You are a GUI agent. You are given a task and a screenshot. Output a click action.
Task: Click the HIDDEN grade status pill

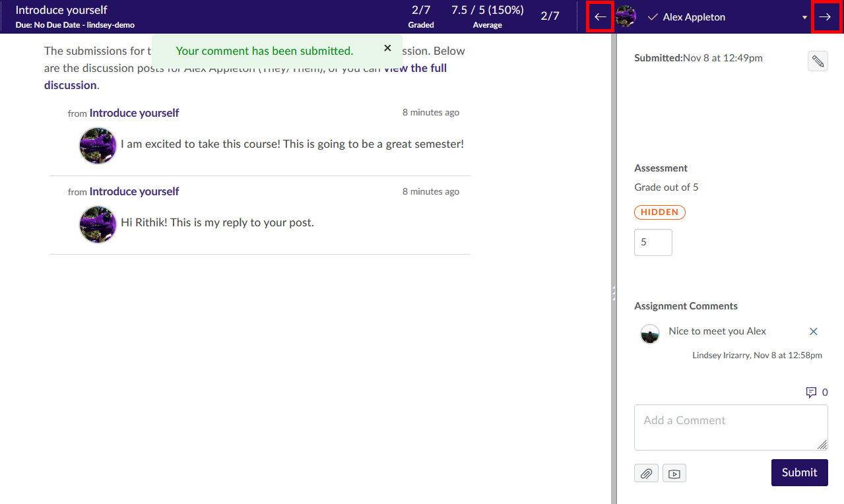click(x=659, y=212)
